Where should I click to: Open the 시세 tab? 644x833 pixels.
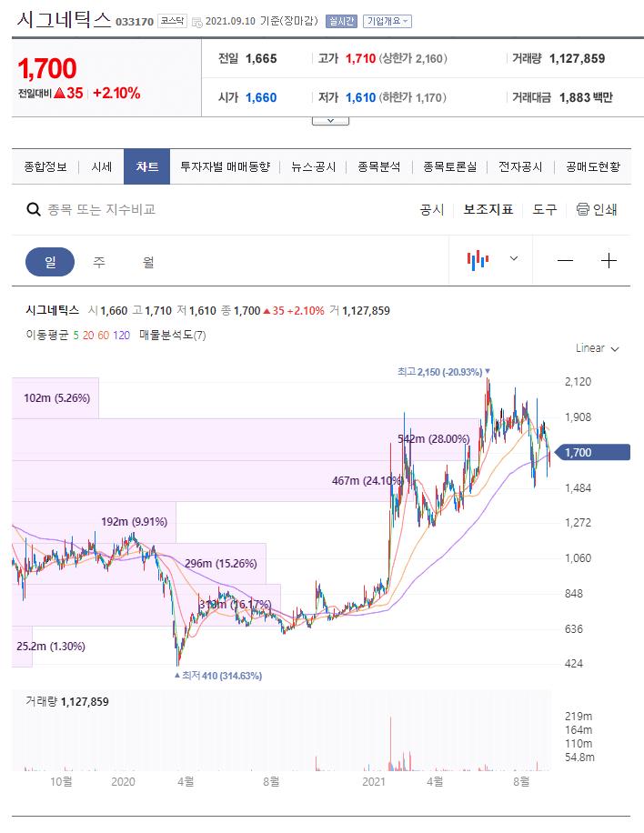[x=102, y=166]
